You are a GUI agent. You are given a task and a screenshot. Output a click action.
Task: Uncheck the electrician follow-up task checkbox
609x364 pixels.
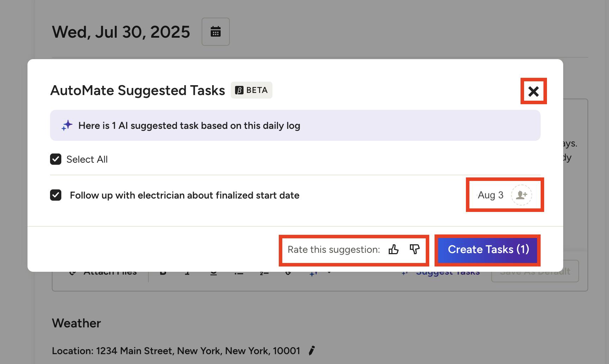(56, 195)
